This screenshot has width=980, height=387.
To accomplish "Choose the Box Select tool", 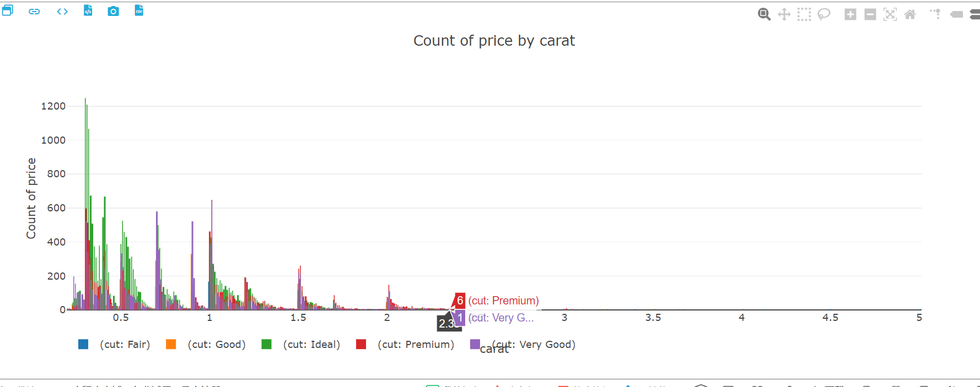I will (804, 14).
